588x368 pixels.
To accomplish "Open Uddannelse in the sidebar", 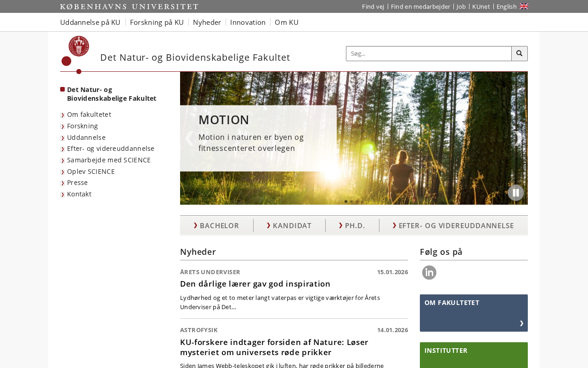I will coord(86,138).
